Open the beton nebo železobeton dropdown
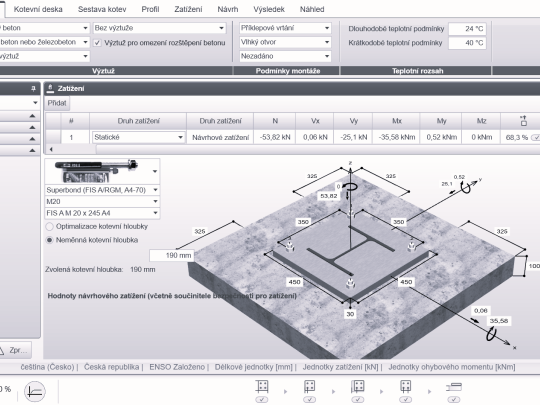Image resolution: width=540 pixels, height=405 pixels. tap(44, 42)
